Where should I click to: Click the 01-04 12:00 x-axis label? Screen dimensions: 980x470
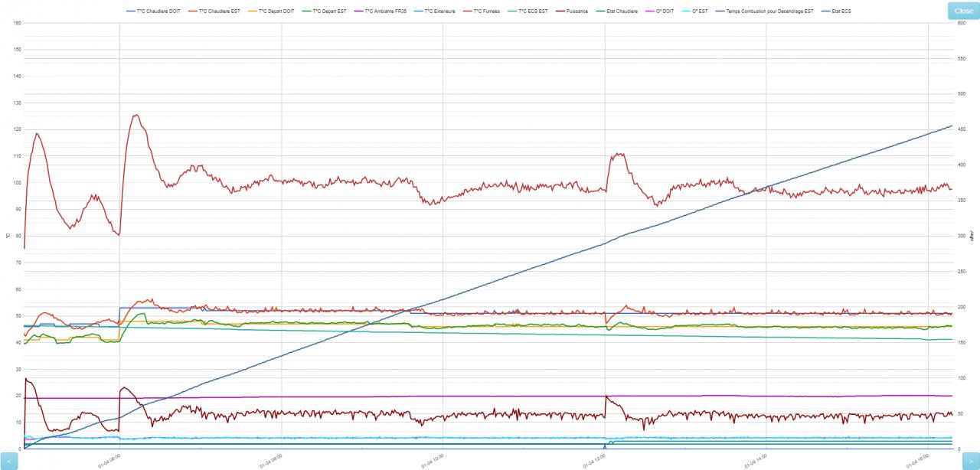(594, 459)
